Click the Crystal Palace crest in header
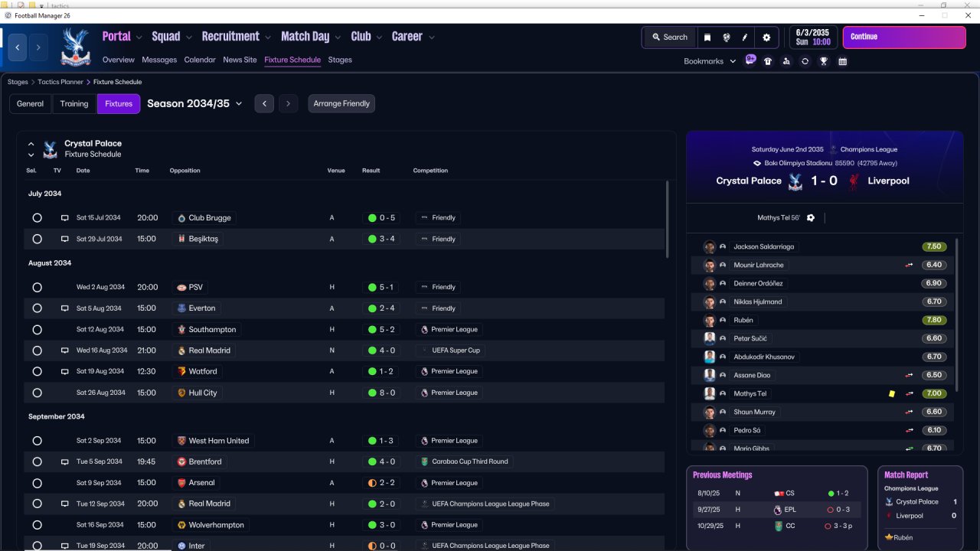Screen dimensions: 980x551 pyautogui.click(x=75, y=47)
